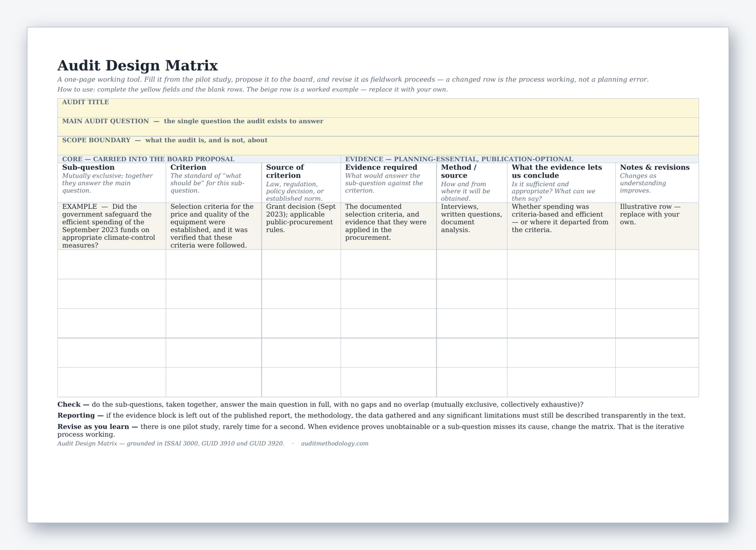Click into the MAIN AUDIT QUESTION field
Screen dimensions: 756x550
click(x=378, y=127)
